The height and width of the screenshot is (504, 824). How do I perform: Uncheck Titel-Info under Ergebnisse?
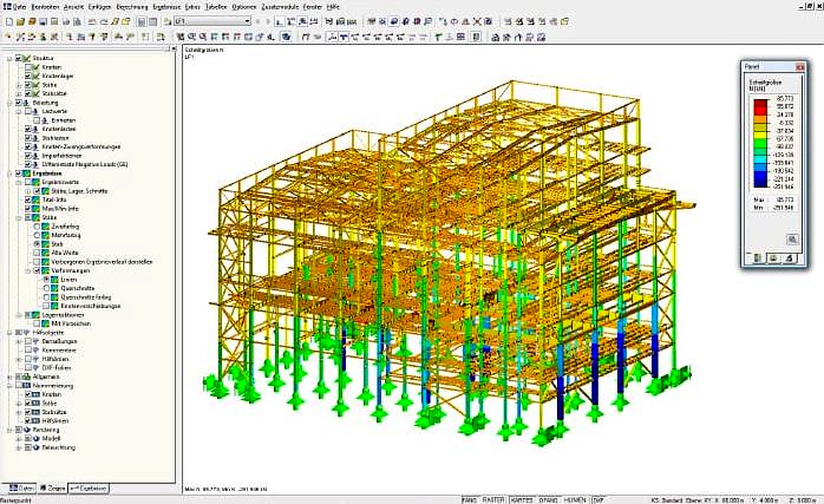point(28,200)
